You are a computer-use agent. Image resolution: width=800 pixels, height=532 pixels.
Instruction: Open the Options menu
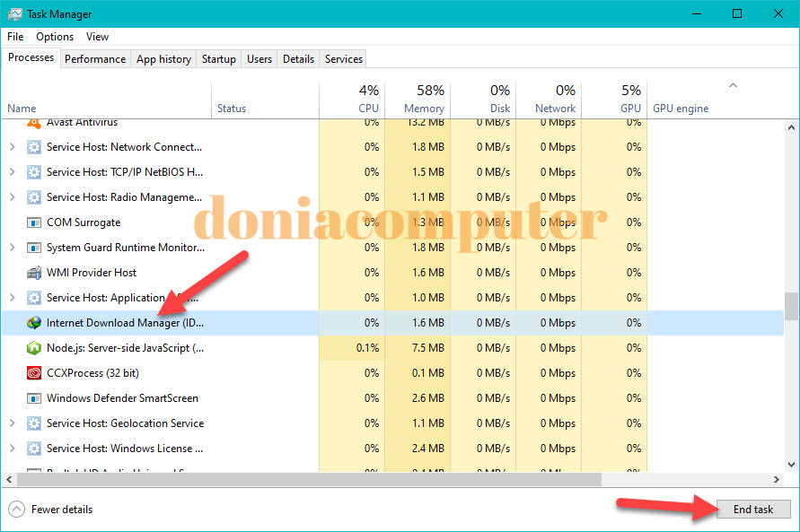(55, 37)
